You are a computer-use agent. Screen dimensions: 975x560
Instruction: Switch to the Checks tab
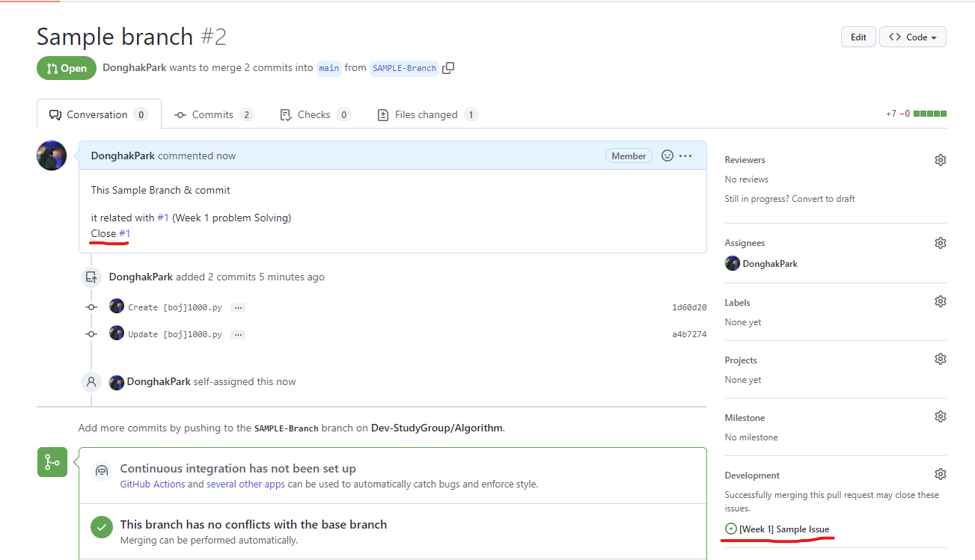[315, 114]
